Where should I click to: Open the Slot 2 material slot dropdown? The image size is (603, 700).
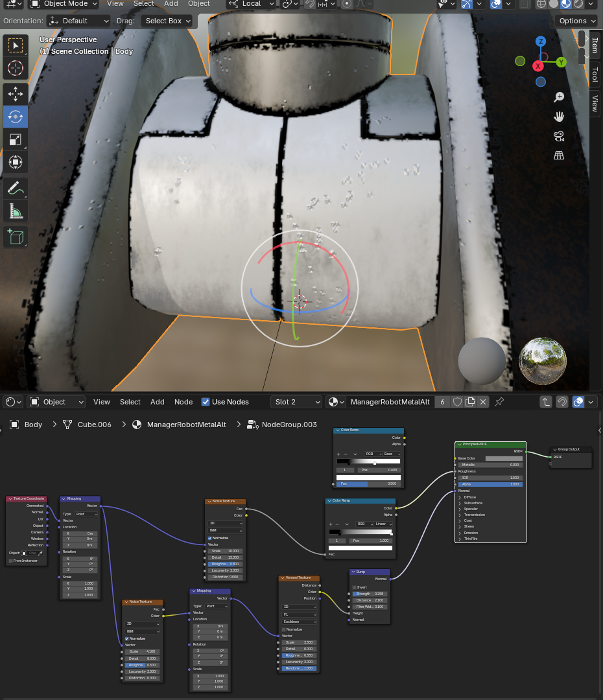[x=296, y=402]
